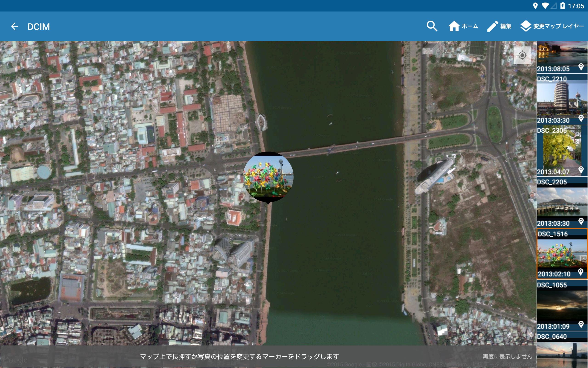This screenshot has height=368, width=588.
Task: Tap location pin on 2013:08:05 photo
Action: point(581,67)
